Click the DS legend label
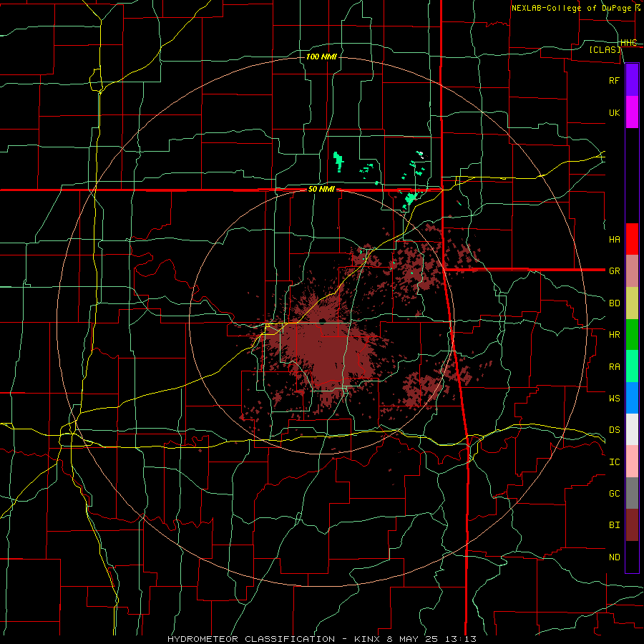Screen dimensions: 644x644 pyautogui.click(x=614, y=429)
